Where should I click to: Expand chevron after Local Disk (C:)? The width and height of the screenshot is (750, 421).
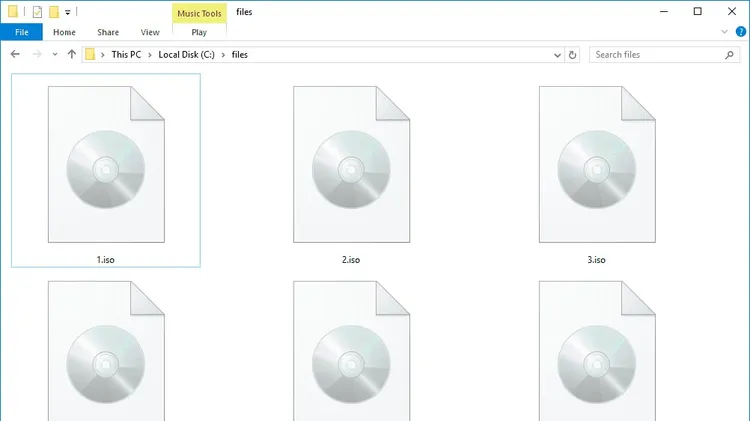[223, 55]
